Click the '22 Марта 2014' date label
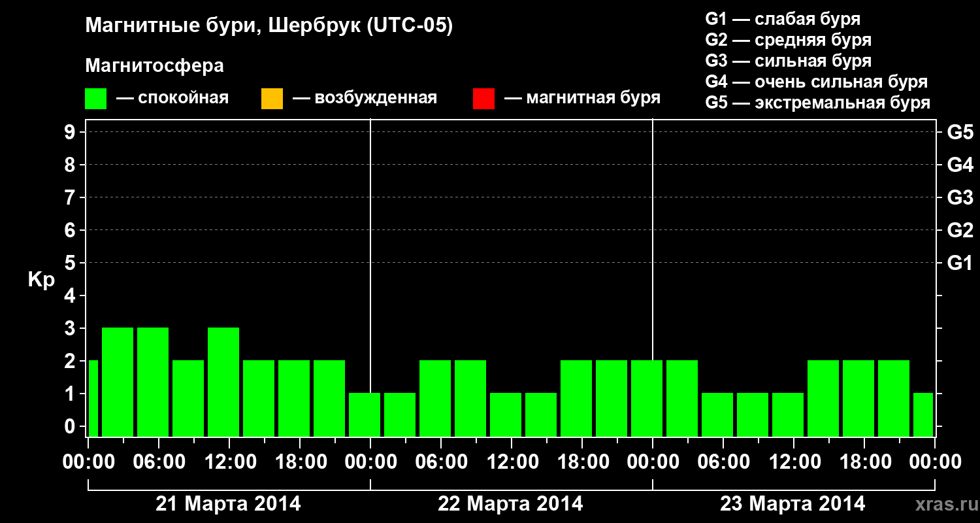Screen dimensions: 980x523 click(x=510, y=504)
